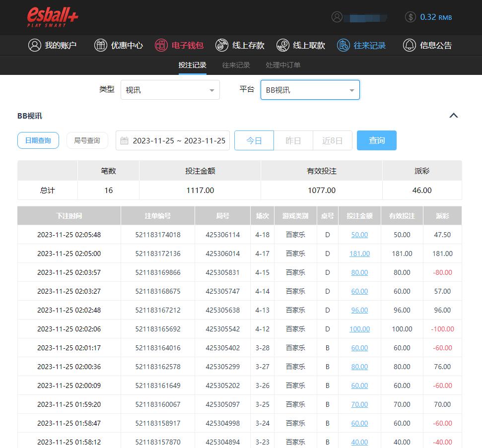
Task: Open 信息公告 menu
Action: (x=427, y=45)
